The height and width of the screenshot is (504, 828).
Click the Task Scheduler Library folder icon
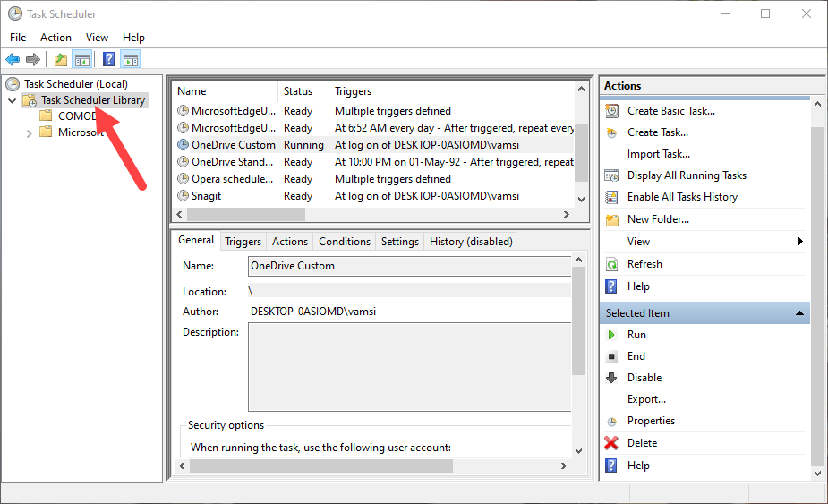pyautogui.click(x=30, y=100)
